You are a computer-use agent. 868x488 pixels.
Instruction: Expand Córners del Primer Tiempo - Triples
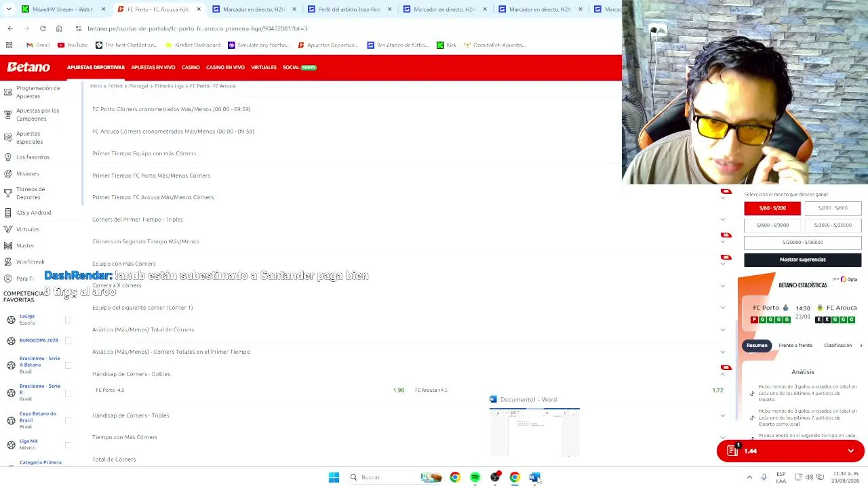722,220
